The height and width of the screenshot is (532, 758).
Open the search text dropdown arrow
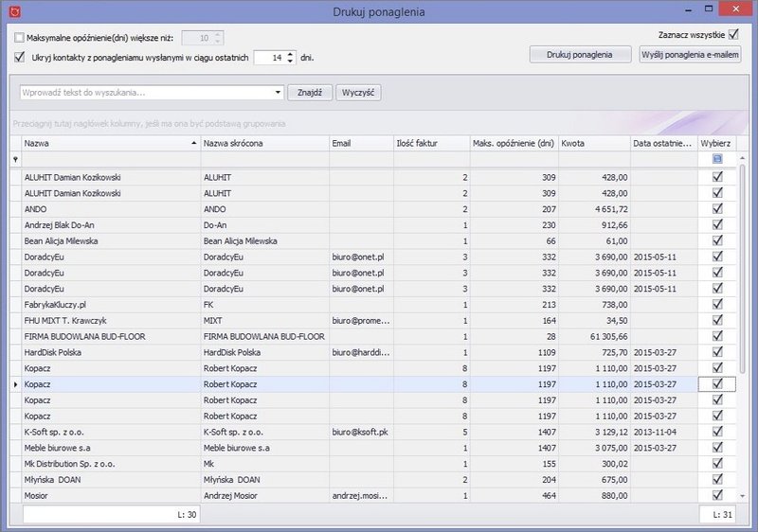coord(278,93)
